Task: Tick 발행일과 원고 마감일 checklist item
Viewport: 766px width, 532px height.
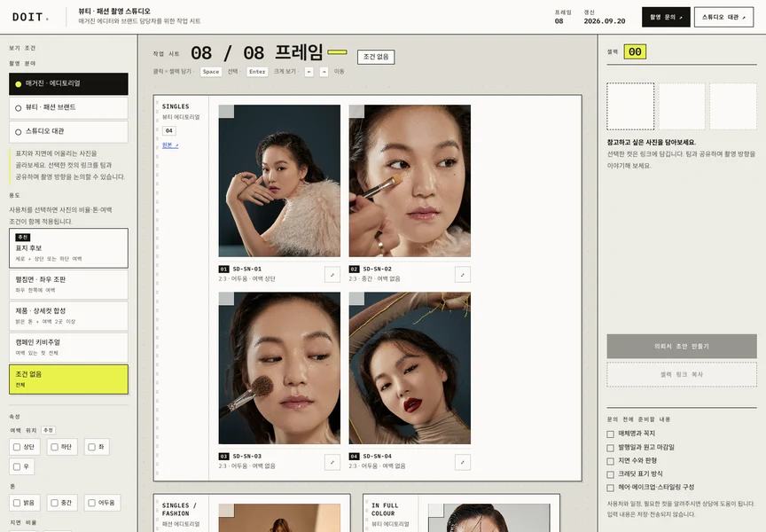Action: coord(610,448)
